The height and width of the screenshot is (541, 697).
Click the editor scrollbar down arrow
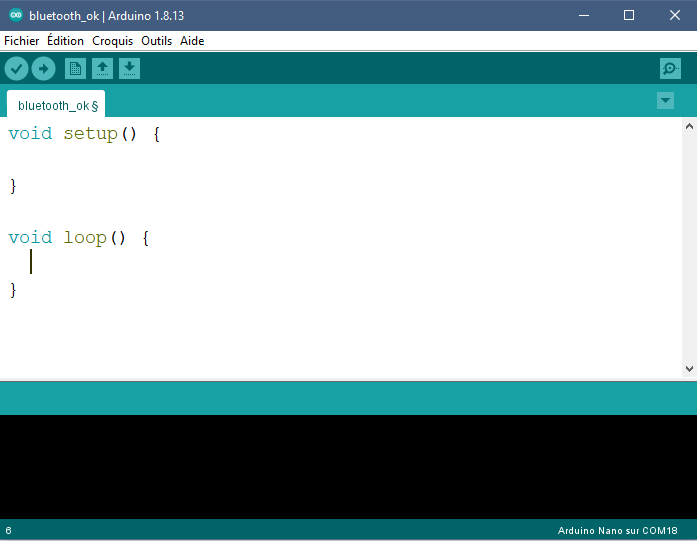pos(689,369)
